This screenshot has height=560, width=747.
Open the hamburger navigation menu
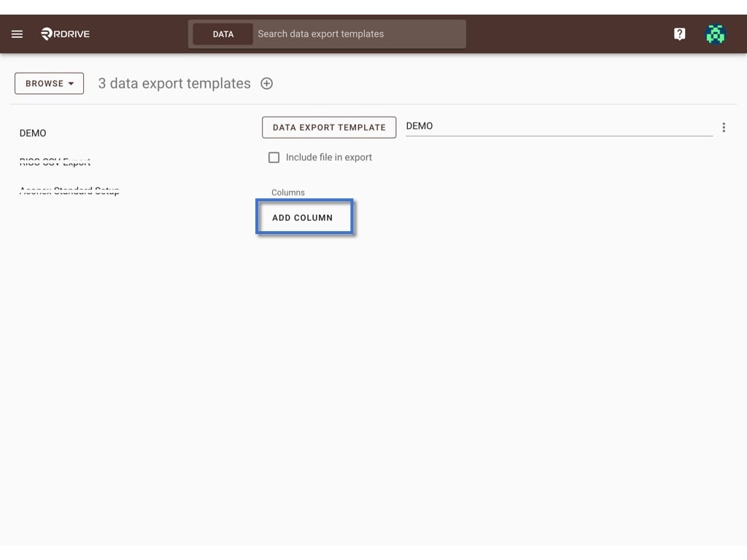pyautogui.click(x=18, y=34)
